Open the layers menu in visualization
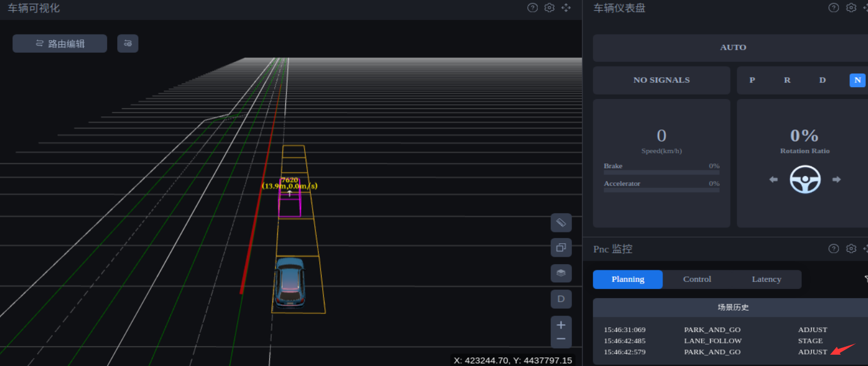 pyautogui.click(x=561, y=273)
